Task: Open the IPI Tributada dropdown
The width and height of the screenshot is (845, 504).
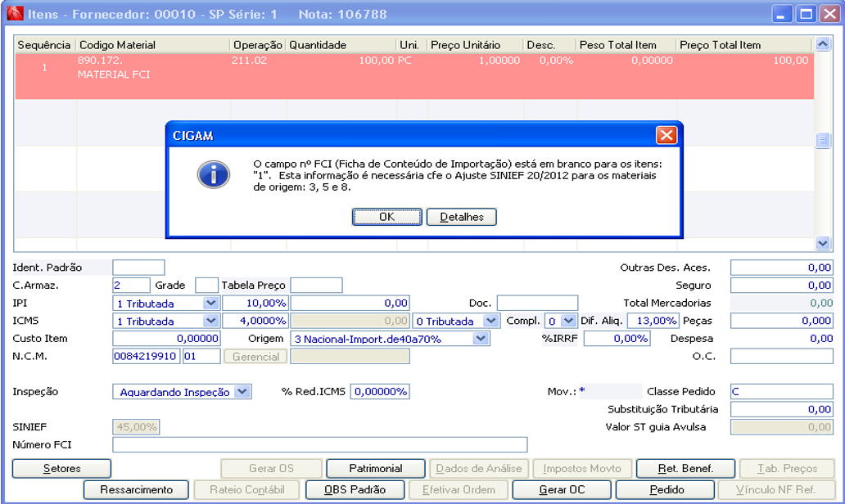Action: (x=210, y=304)
